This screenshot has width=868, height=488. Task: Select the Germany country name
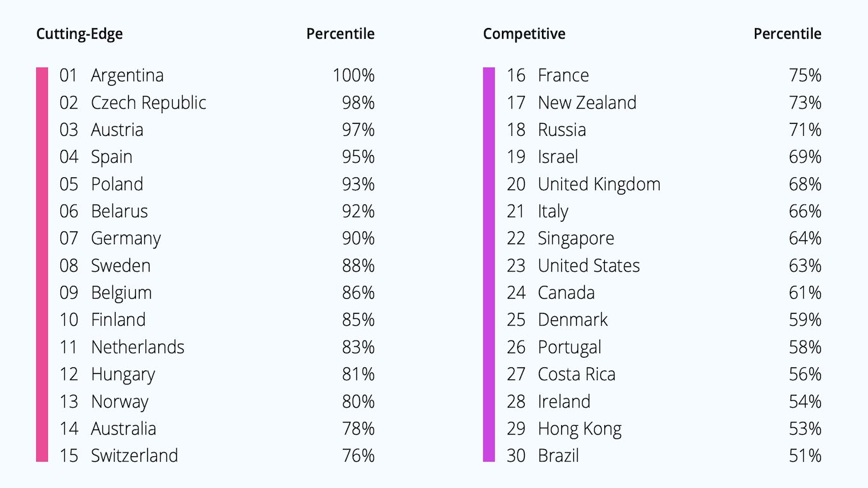coord(126,239)
